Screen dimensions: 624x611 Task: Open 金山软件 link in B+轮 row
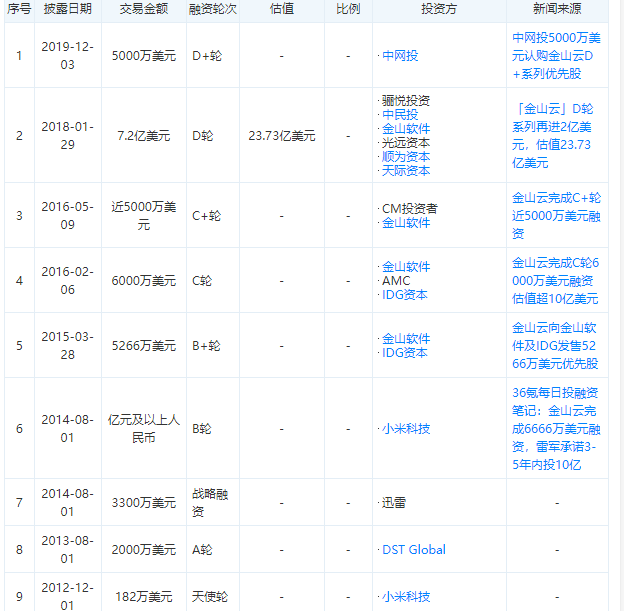pos(406,339)
